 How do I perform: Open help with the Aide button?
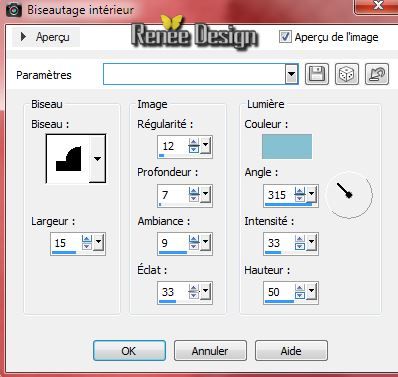point(291,351)
